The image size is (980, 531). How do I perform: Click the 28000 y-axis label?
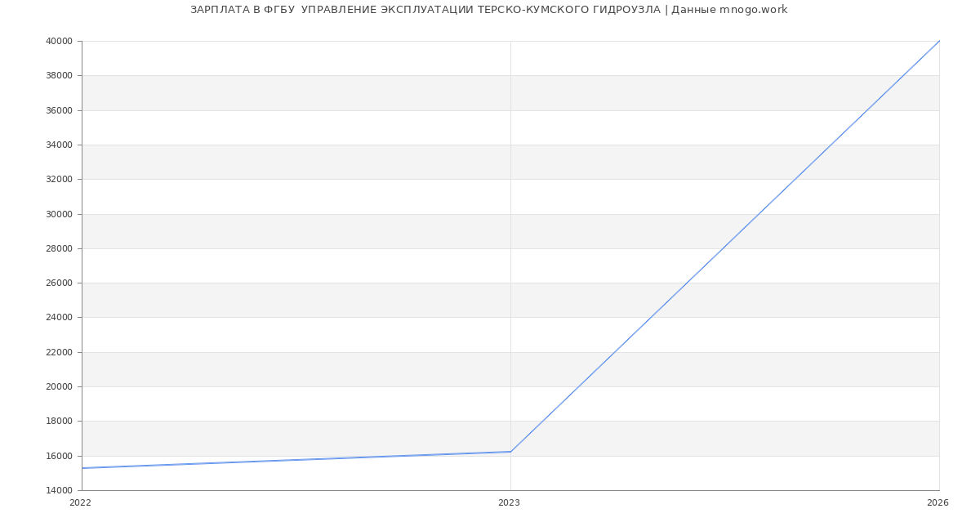(x=60, y=248)
